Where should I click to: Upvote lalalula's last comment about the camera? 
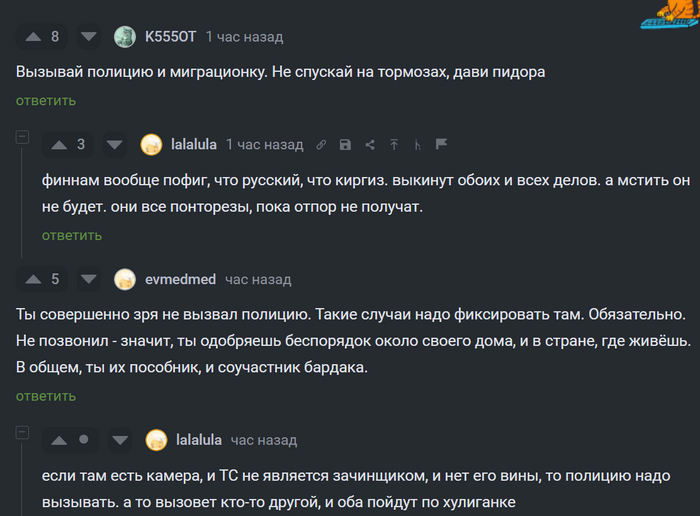click(x=58, y=440)
